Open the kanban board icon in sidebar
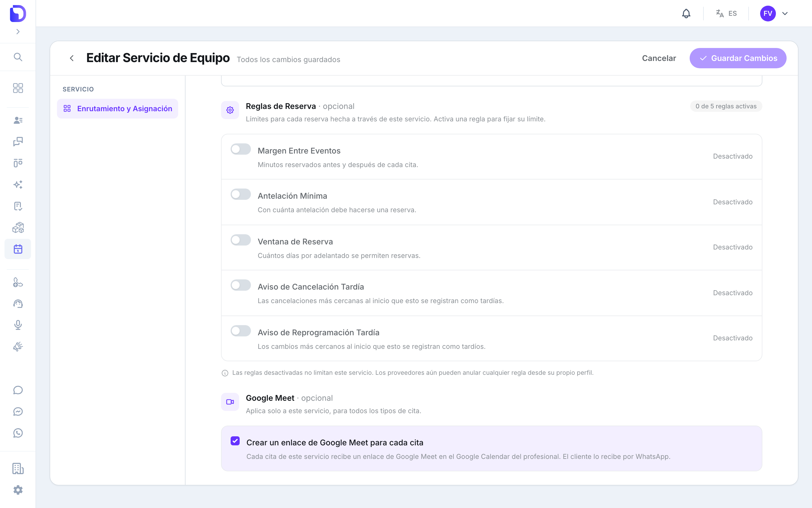Screen dimensions: 812x508 pos(18,163)
